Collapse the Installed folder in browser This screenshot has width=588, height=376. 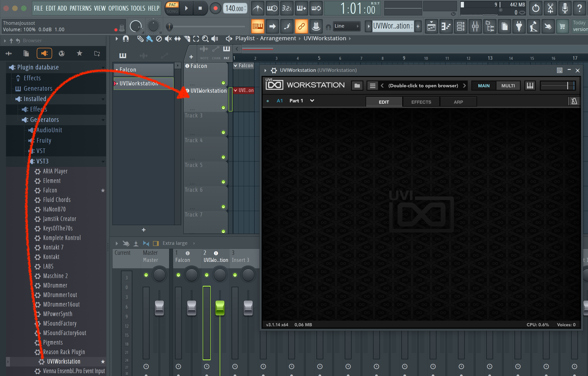[x=103, y=99]
